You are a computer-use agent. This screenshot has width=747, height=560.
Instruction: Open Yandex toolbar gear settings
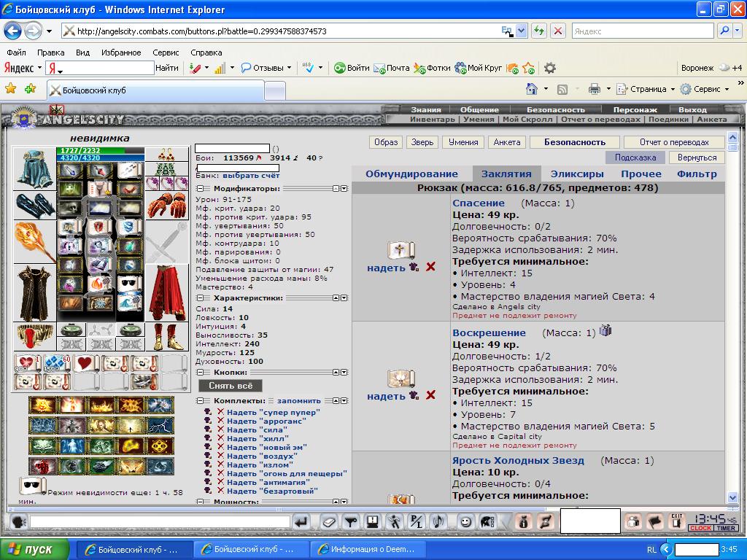[550, 68]
